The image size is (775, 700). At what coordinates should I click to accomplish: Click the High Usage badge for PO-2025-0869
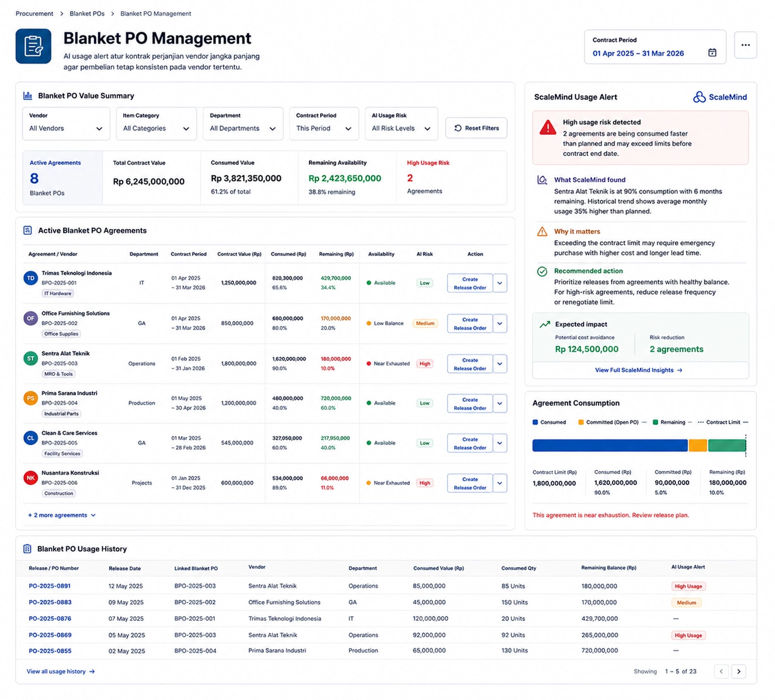point(688,635)
